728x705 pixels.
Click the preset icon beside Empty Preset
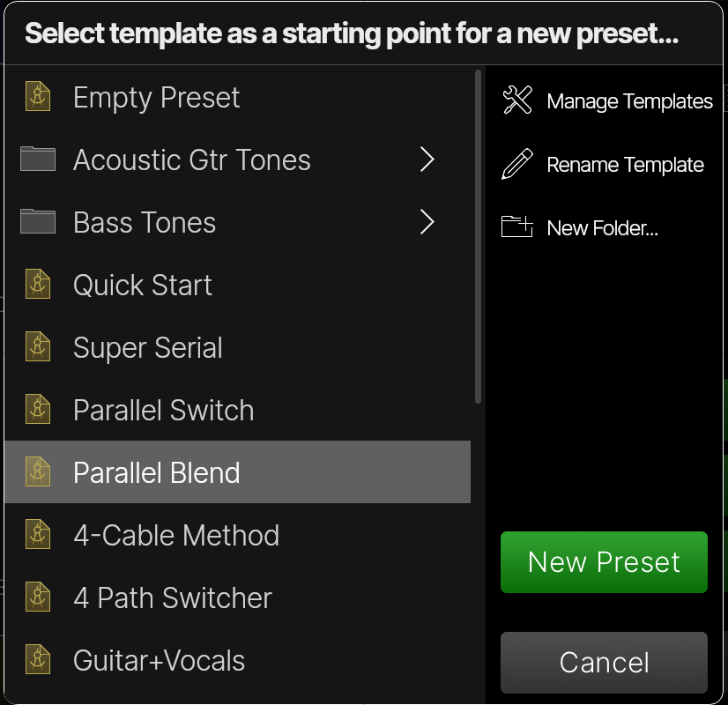38,97
